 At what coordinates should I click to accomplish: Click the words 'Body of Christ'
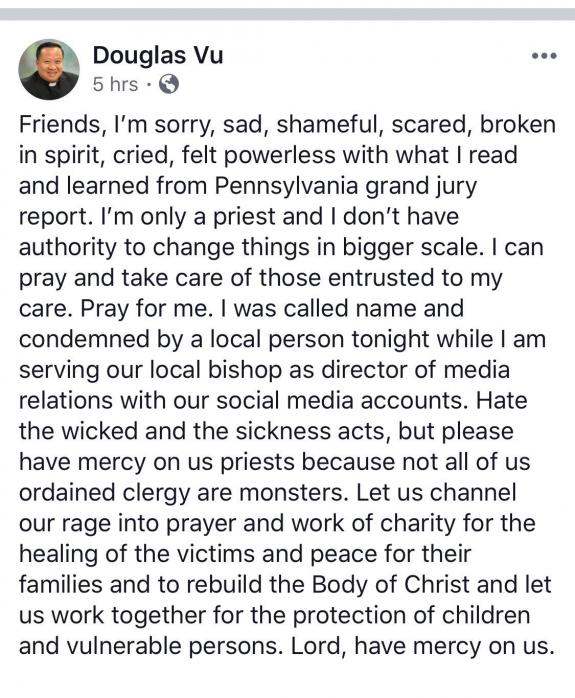[391, 585]
